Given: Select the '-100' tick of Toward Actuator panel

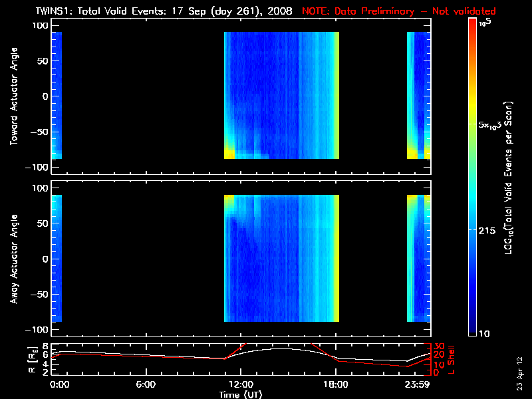Looking at the screenshot, I should (x=37, y=168).
